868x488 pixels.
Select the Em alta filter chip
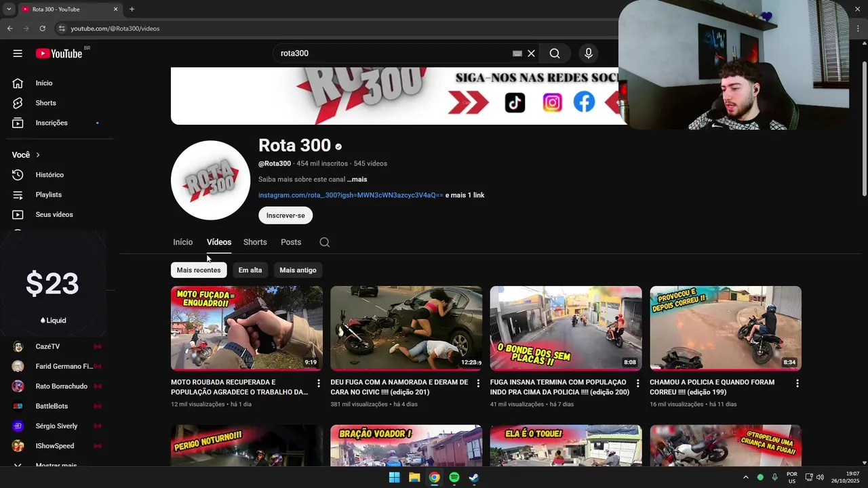pos(250,270)
